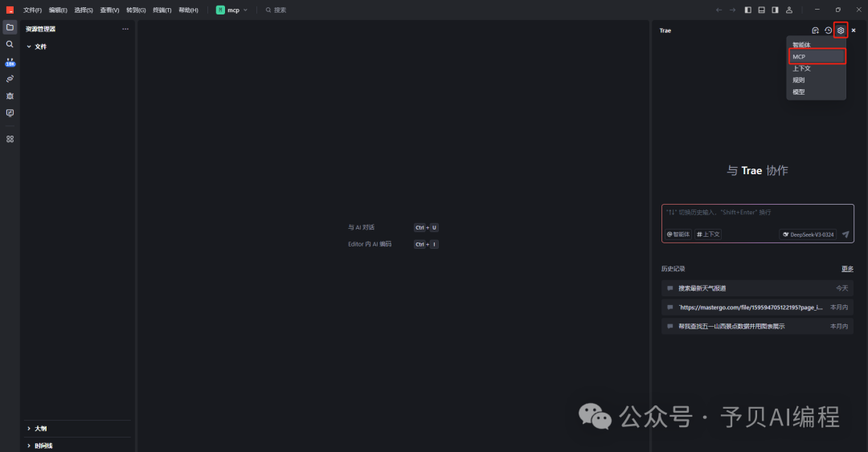Open the user account icon in title bar
The height and width of the screenshot is (452, 868).
click(x=789, y=10)
